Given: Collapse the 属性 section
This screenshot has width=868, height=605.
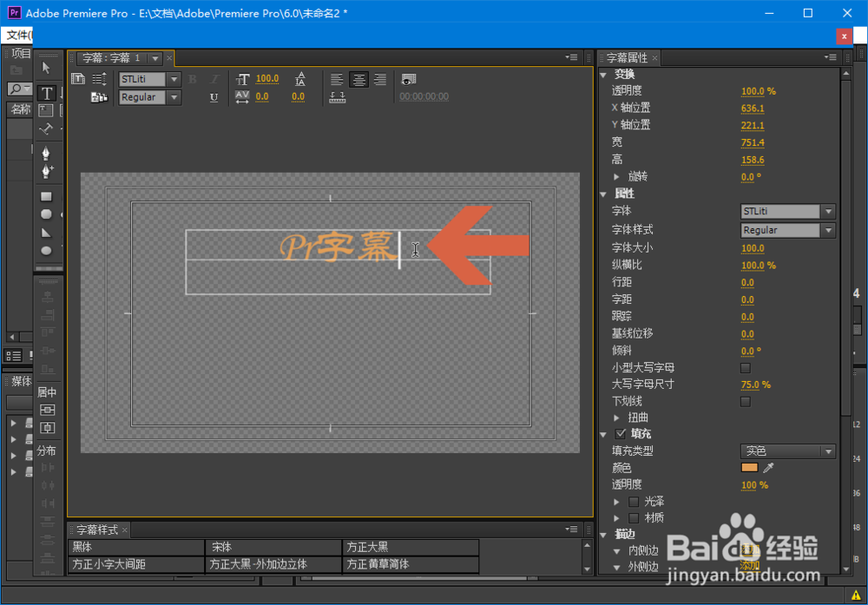Looking at the screenshot, I should 604,194.
